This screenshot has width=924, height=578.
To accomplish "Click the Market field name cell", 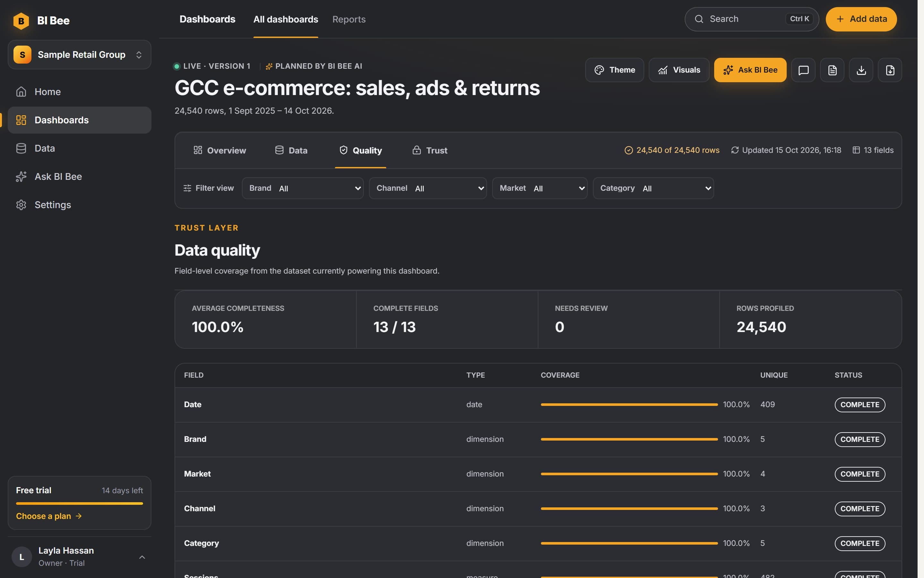I will [197, 474].
